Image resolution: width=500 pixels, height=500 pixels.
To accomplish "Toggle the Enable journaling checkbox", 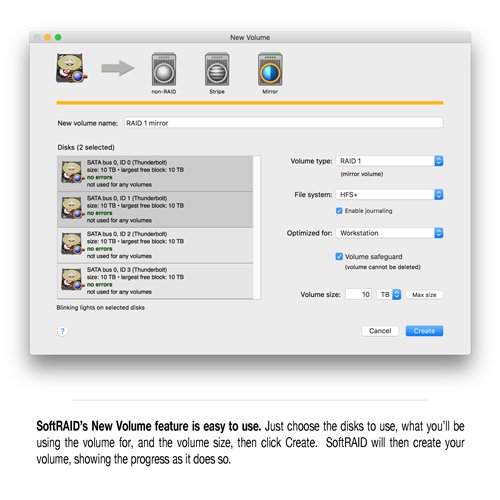I will coord(339,211).
